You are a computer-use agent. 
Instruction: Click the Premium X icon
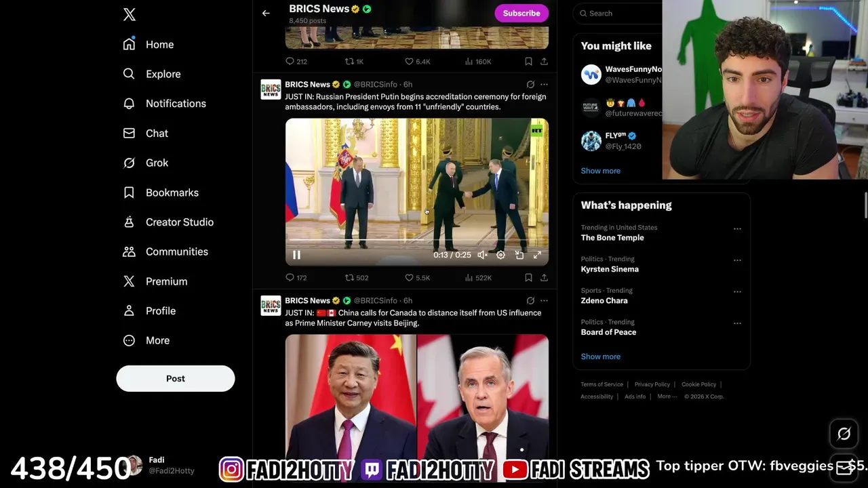tap(129, 281)
